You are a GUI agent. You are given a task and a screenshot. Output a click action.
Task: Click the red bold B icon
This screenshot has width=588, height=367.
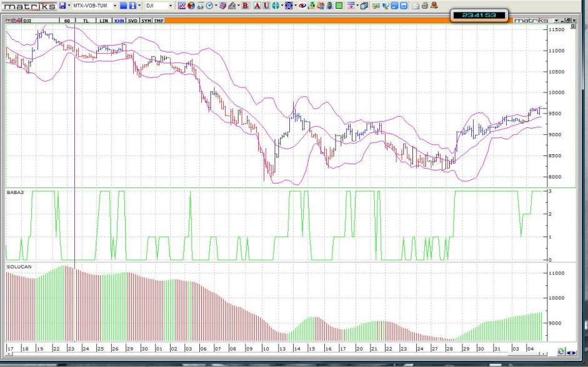click(x=245, y=6)
